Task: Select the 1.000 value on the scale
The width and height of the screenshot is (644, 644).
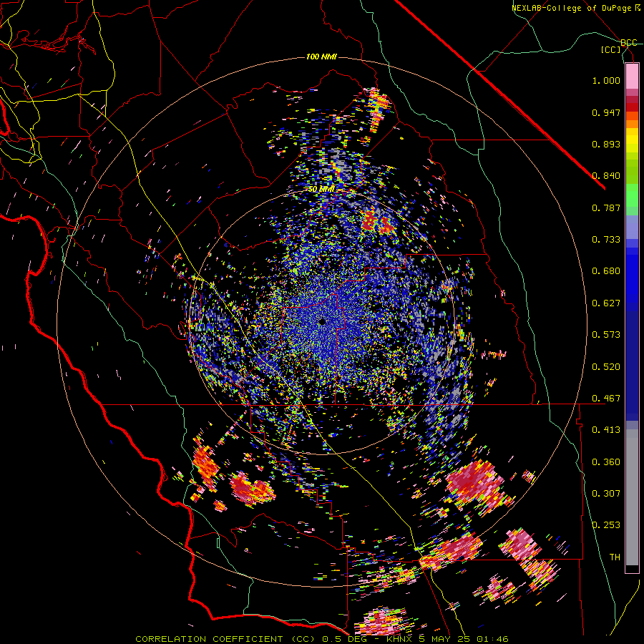Action: 606,80
